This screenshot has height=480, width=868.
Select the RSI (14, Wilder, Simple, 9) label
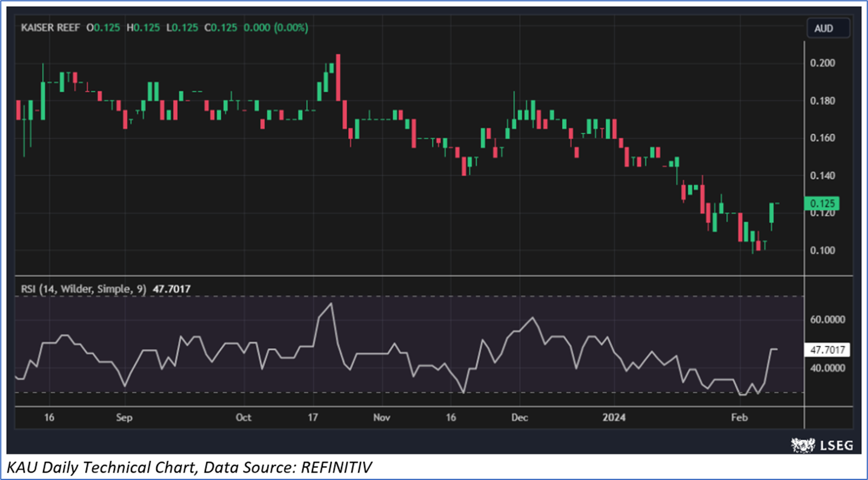[x=84, y=289]
